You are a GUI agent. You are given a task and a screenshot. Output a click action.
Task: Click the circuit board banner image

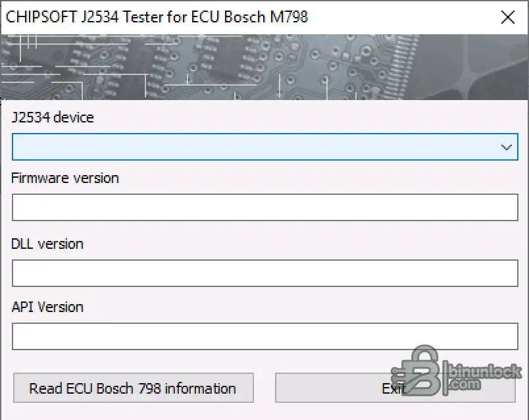pos(264,67)
